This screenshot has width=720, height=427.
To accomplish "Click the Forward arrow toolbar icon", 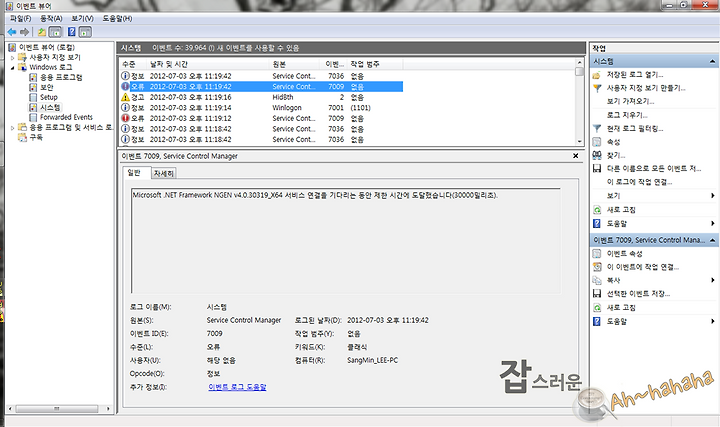I will [x=25, y=32].
